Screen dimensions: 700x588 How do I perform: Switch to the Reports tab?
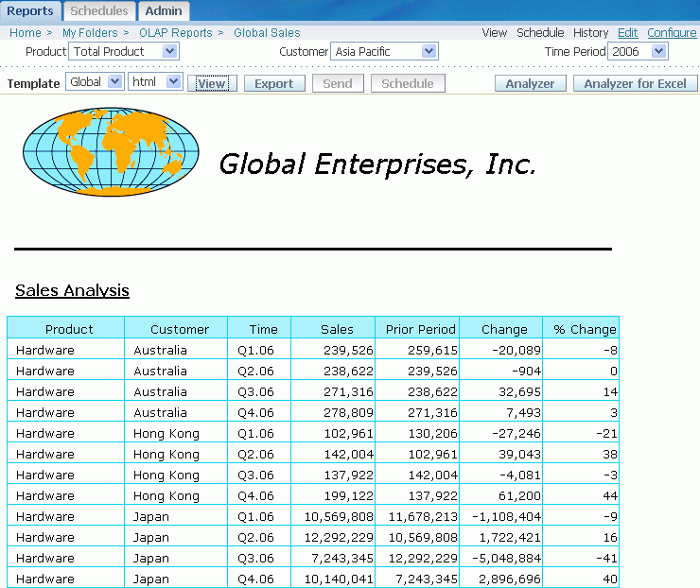30,10
